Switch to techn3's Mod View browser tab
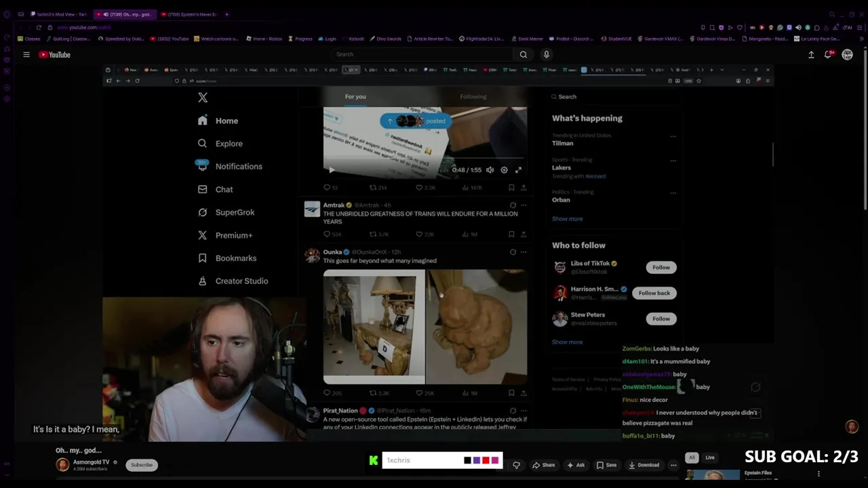The image size is (868, 488). tap(58, 14)
